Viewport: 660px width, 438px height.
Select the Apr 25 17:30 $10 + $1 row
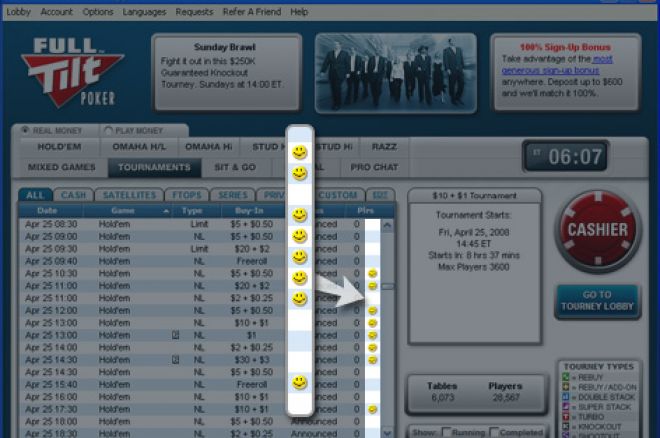[x=200, y=409]
